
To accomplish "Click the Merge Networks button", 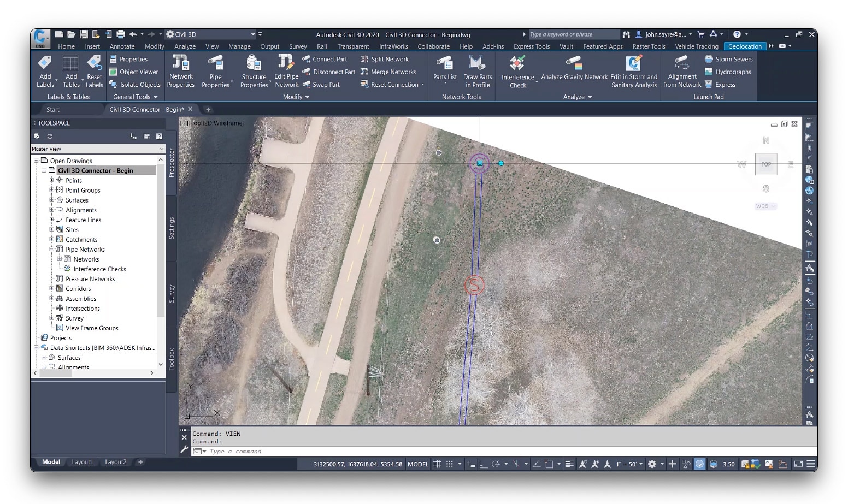I will point(388,72).
